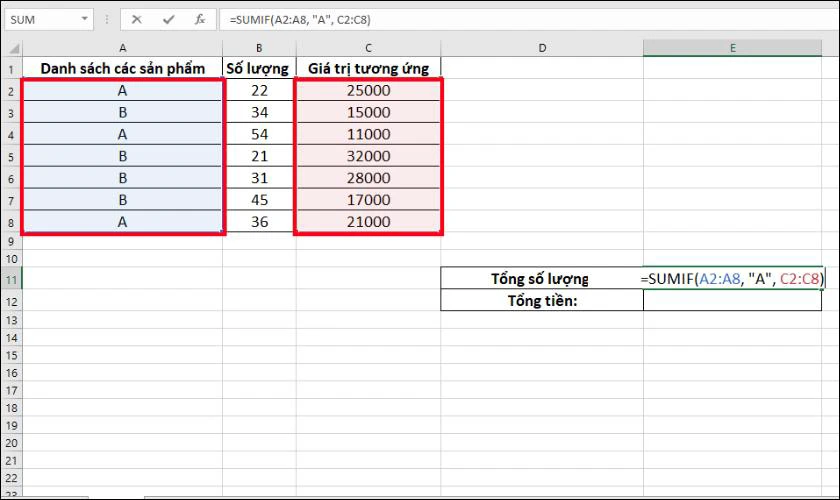
Task: Select row 11 header
Action: (11, 279)
